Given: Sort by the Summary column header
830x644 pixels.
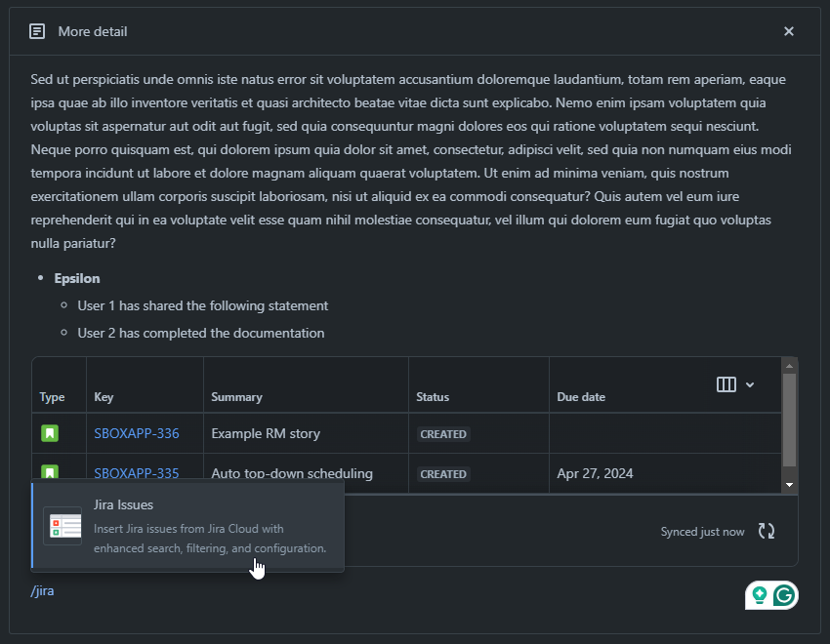Looking at the screenshot, I should point(236,397).
